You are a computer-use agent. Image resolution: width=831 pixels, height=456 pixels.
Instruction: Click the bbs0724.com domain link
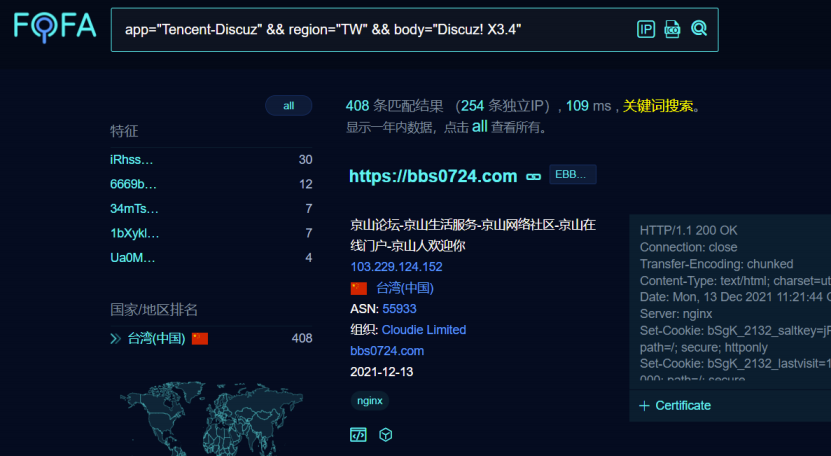tap(387, 351)
